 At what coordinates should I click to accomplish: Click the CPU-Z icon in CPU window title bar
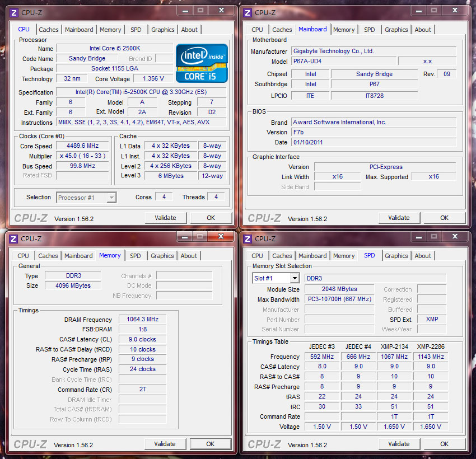pos(13,13)
